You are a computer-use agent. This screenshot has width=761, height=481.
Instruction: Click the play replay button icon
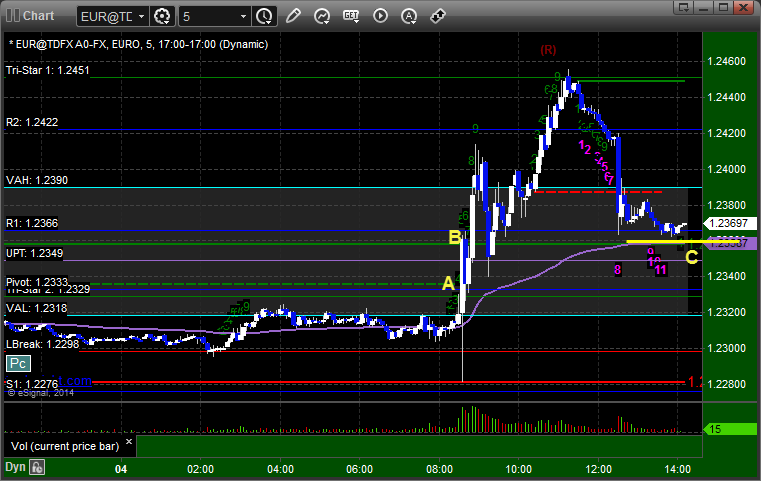[380, 16]
